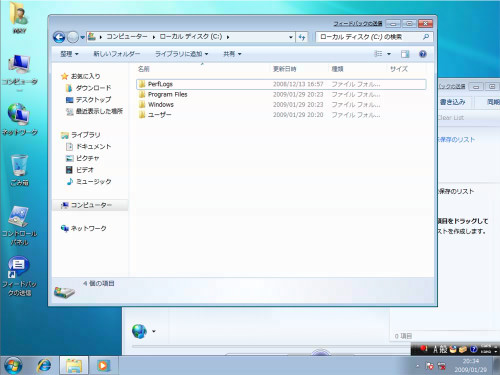Open the ごみ箱 desktop icon
The width and height of the screenshot is (500, 375).
pos(20,170)
